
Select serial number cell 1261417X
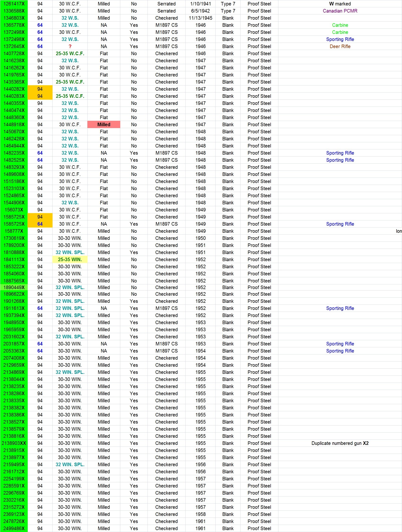(14, 4)
